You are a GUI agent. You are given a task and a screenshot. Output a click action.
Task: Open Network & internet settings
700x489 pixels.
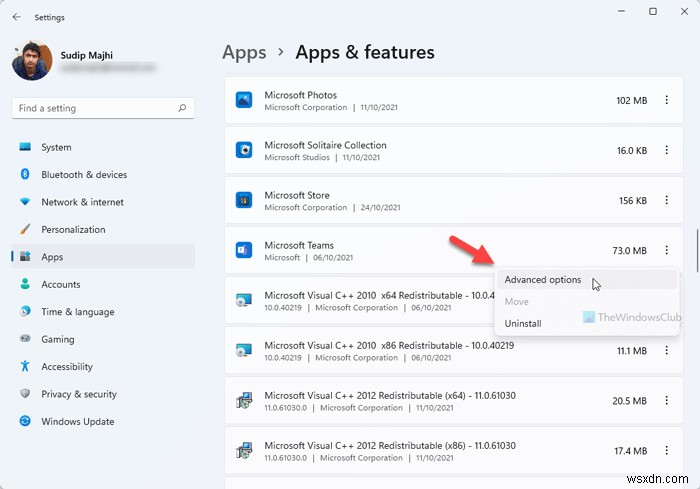[103, 202]
